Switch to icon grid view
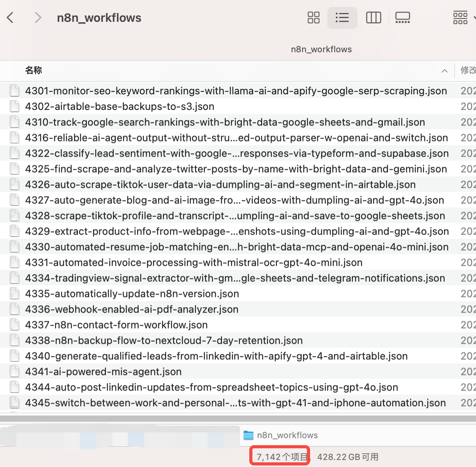The image size is (476, 467). (x=313, y=18)
